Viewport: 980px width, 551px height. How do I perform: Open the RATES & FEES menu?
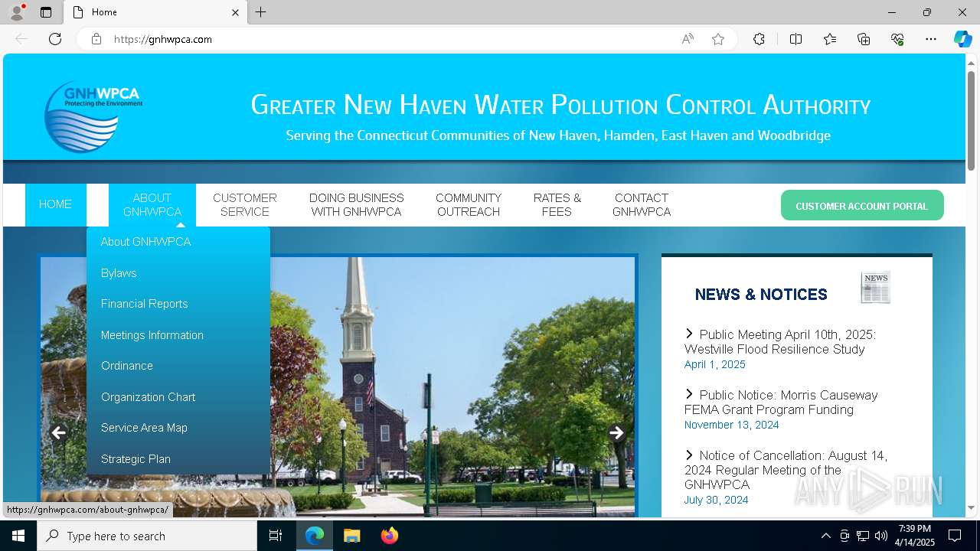557,204
